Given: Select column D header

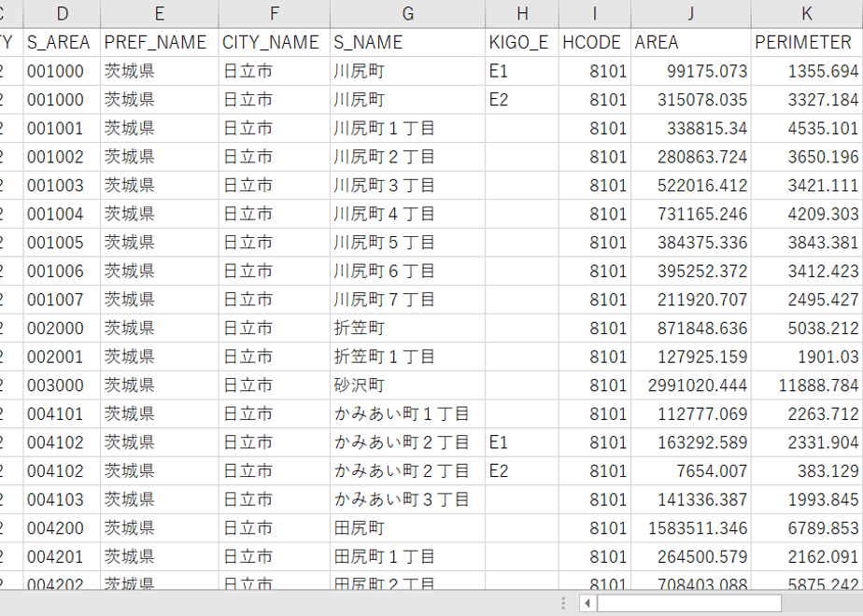Looking at the screenshot, I should pyautogui.click(x=62, y=14).
